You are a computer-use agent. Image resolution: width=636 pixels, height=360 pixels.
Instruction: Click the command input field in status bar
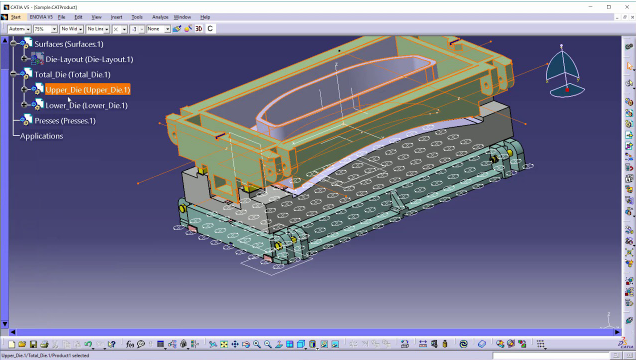click(x=550, y=356)
